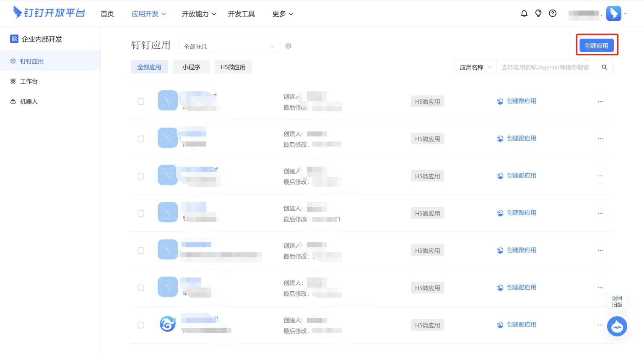The height and width of the screenshot is (353, 644).
Task: Click 创建酷应用 in the sixth row
Action: coord(517,288)
